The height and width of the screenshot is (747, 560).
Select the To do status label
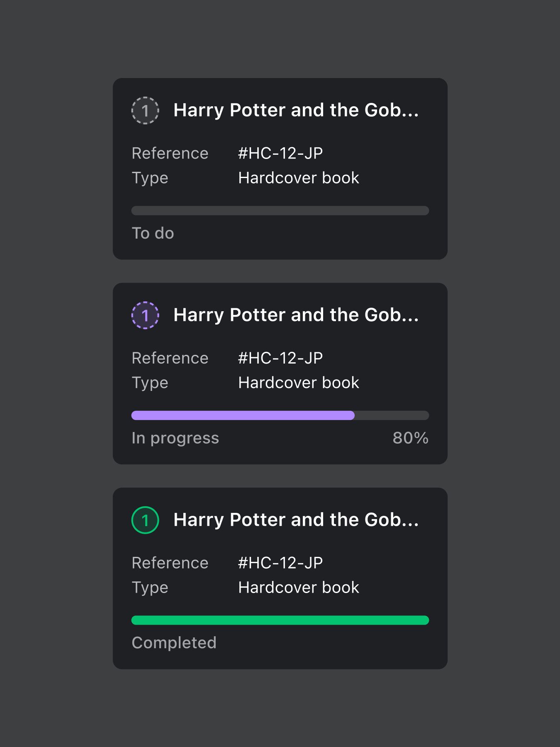coord(153,233)
